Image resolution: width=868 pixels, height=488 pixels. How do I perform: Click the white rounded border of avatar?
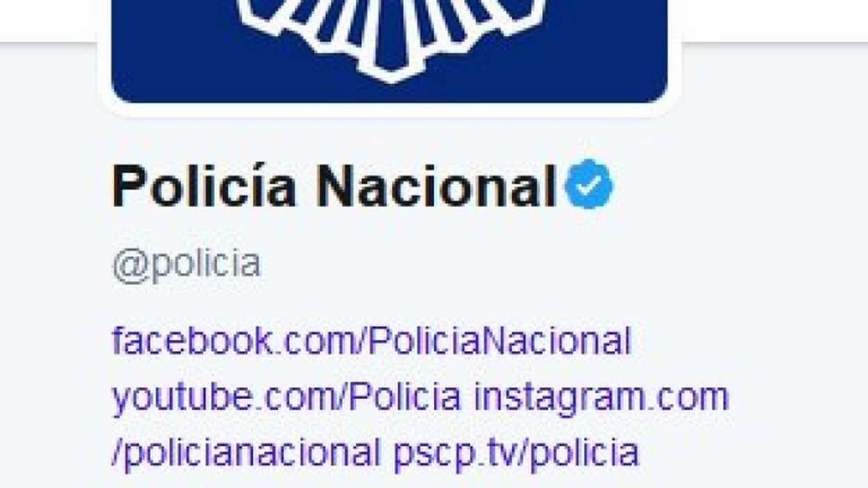point(389,111)
